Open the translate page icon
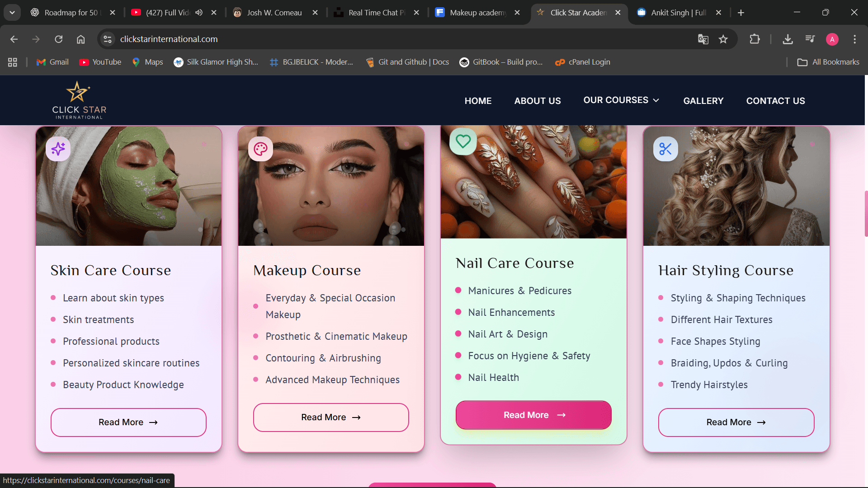The width and height of the screenshot is (868, 488). coord(703,39)
